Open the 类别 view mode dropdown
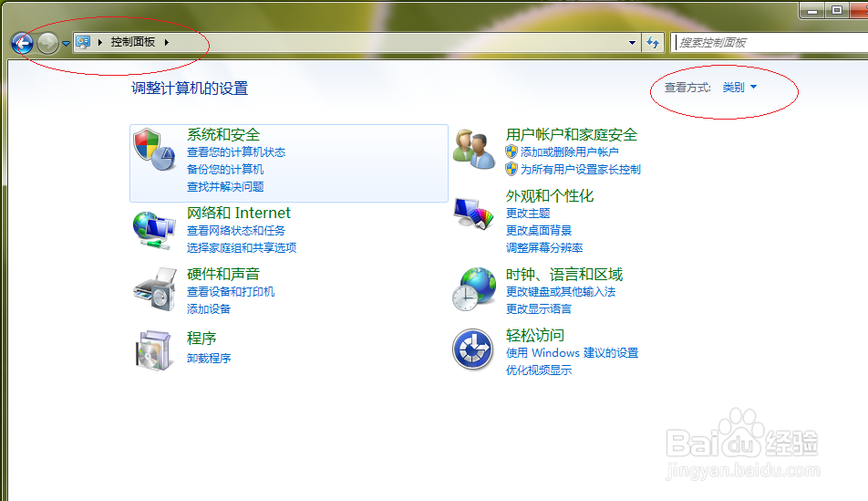The height and width of the screenshot is (501, 868). [739, 87]
